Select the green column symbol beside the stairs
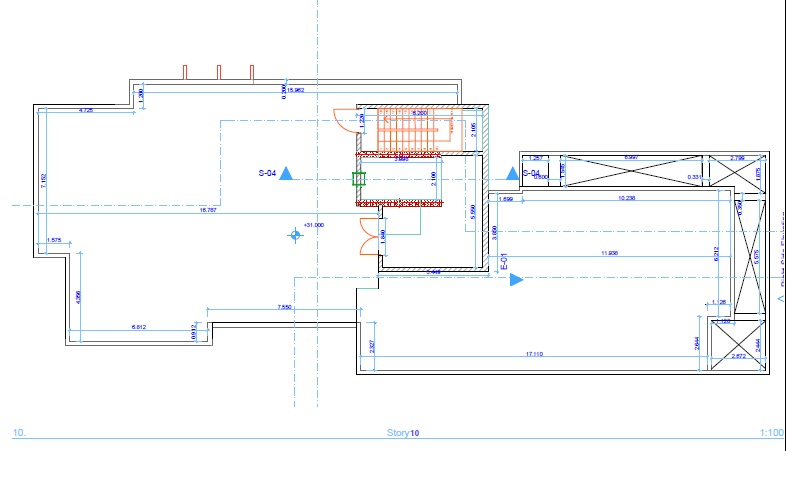Screen dimensions: 786x499 [x=358, y=180]
